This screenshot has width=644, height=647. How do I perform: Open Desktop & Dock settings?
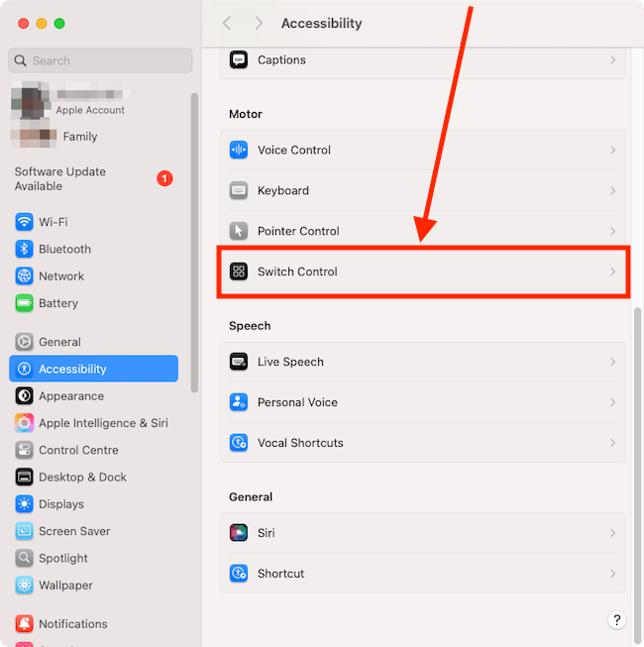pos(82,478)
